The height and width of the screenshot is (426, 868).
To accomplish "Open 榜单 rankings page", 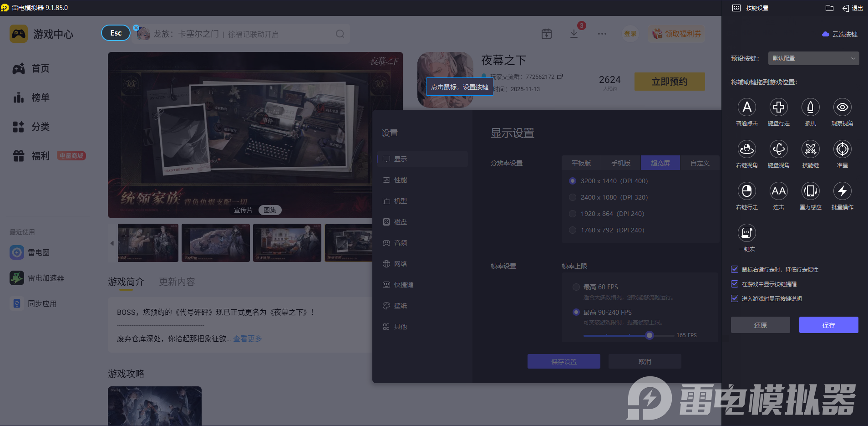I will tap(31, 98).
